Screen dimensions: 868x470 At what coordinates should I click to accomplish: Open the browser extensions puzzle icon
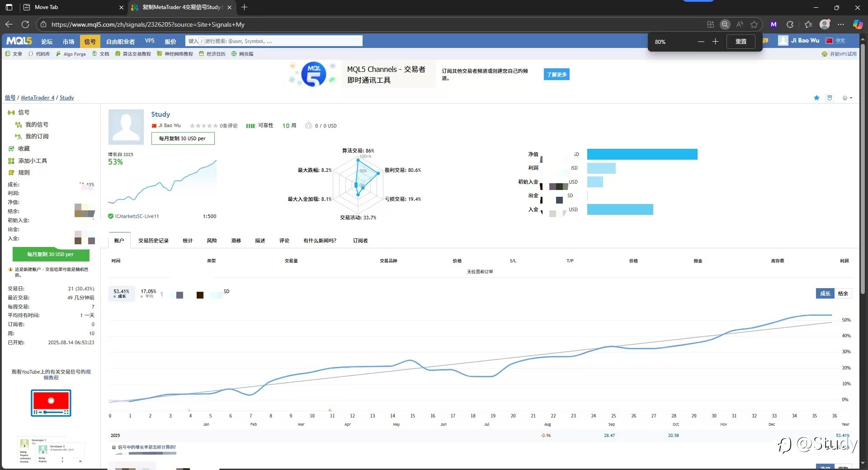pos(790,24)
